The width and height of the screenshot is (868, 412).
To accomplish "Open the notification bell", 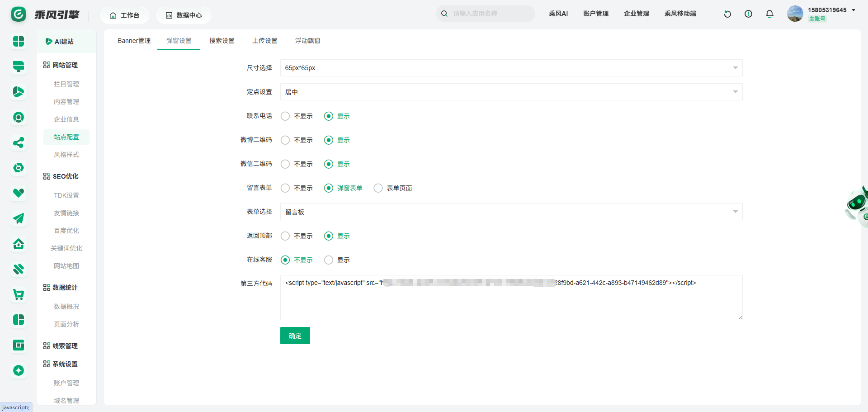I will coord(769,14).
